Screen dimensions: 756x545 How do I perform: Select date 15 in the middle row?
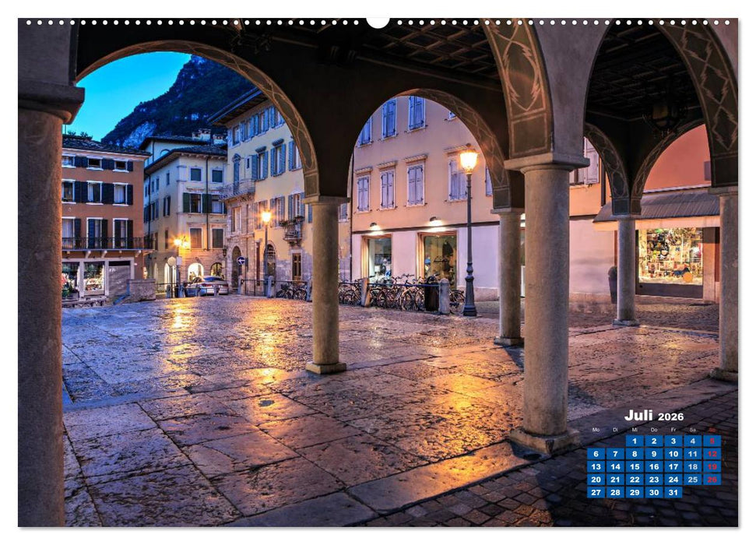point(635,466)
